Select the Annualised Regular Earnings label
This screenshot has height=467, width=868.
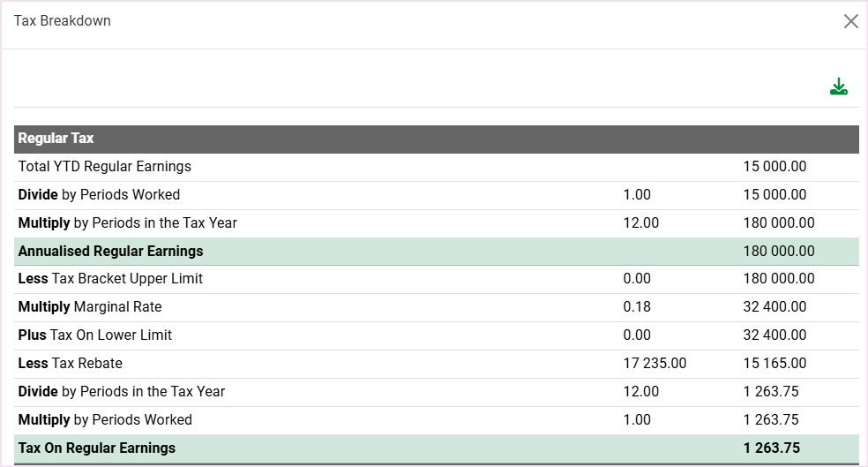111,251
